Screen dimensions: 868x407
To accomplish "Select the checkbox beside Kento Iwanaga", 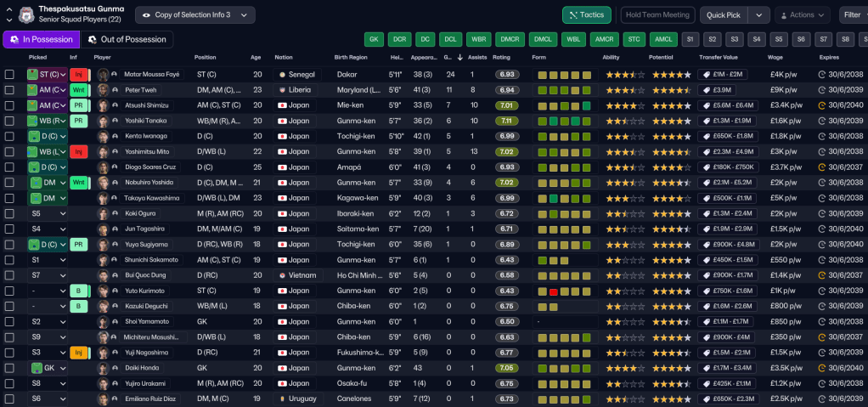I will point(10,136).
